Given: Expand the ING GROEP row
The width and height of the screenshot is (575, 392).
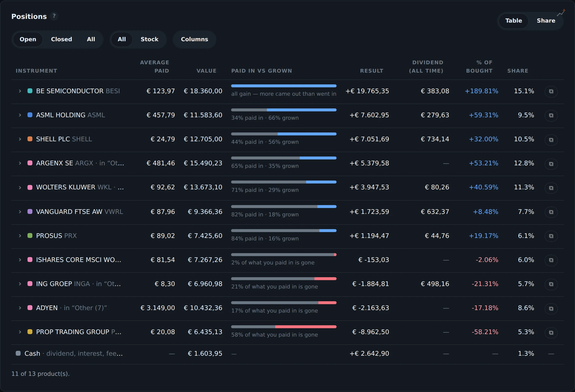Looking at the screenshot, I should point(20,284).
